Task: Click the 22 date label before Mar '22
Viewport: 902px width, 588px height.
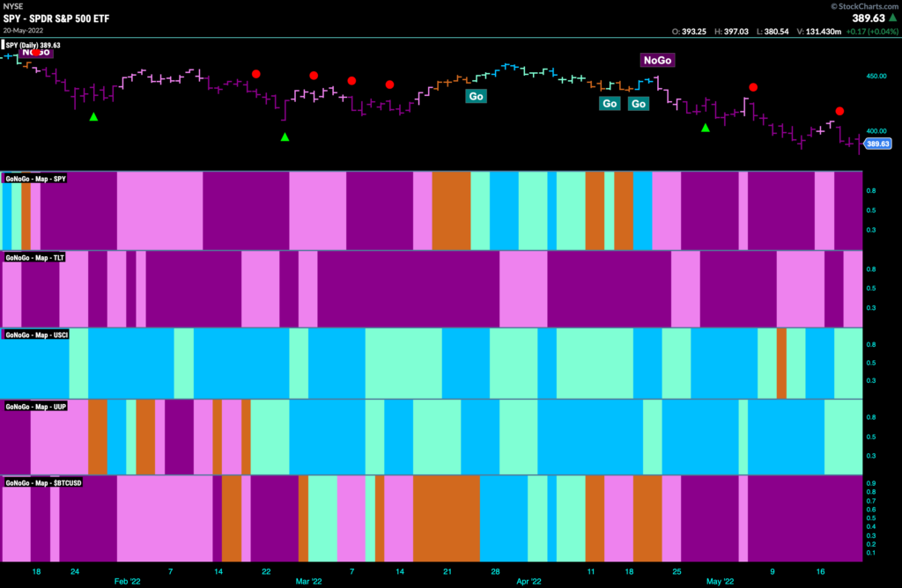Action: [266, 571]
